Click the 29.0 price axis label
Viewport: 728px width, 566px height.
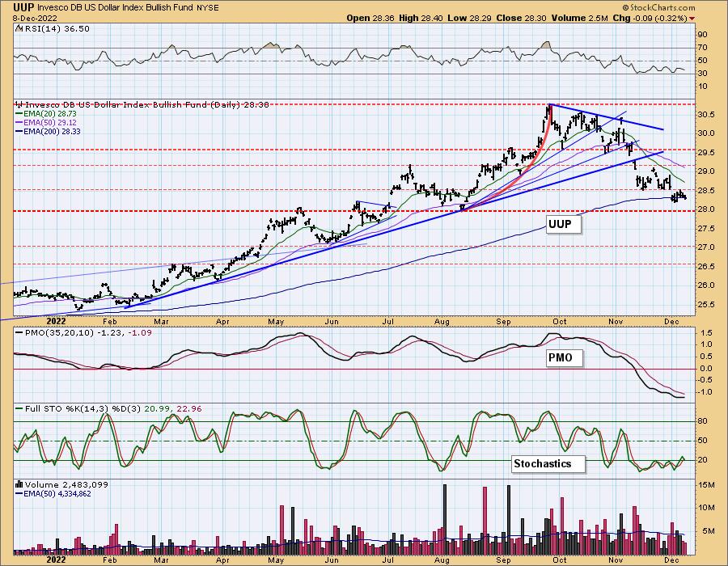(x=705, y=171)
